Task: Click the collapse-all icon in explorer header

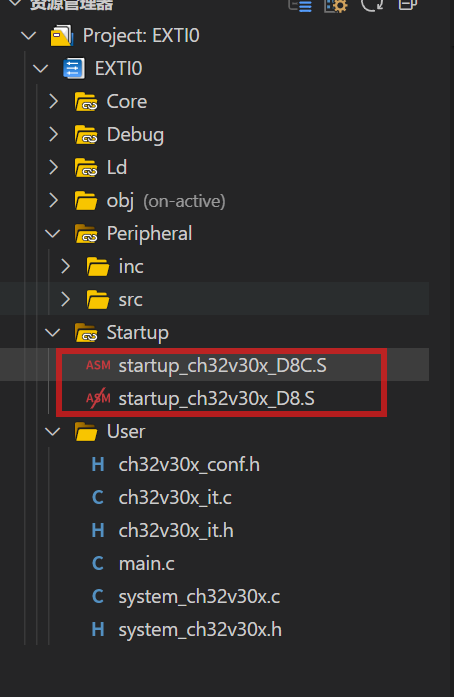Action: pyautogui.click(x=407, y=4)
